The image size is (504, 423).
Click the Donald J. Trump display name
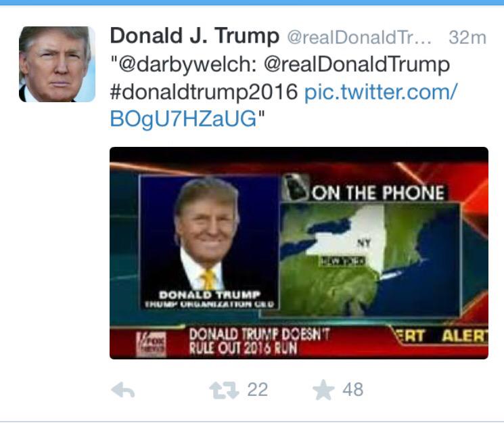click(x=194, y=35)
